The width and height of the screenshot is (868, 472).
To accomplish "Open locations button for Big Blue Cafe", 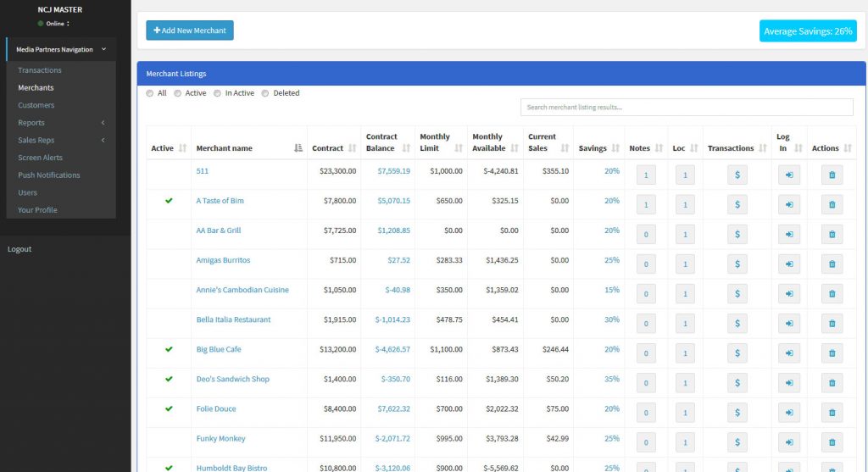I will click(x=685, y=353).
